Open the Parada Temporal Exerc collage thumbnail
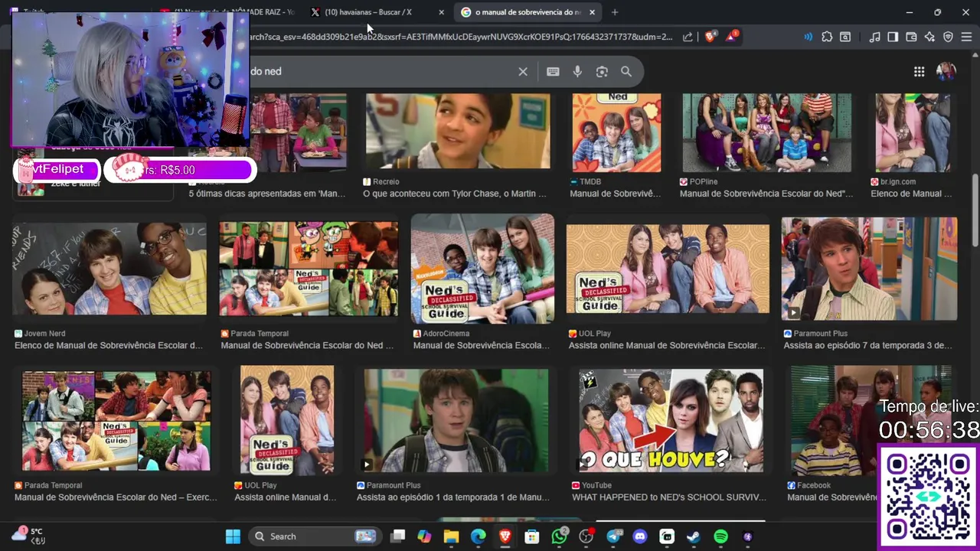The height and width of the screenshot is (551, 980). [x=116, y=421]
